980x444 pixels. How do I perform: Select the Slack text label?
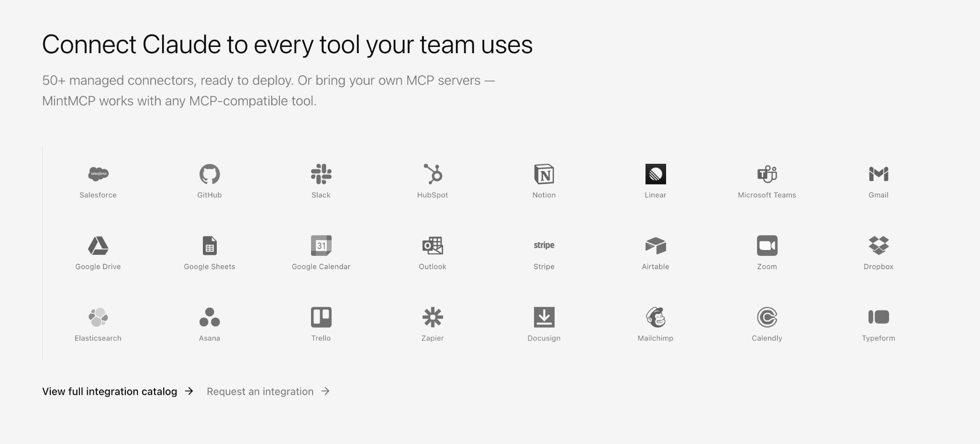(321, 195)
